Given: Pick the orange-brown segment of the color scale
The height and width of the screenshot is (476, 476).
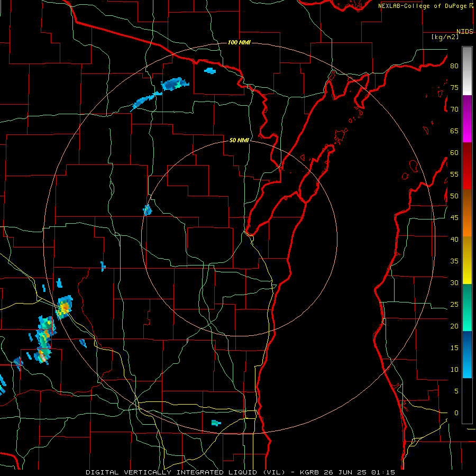Looking at the screenshot, I should click(x=467, y=213).
